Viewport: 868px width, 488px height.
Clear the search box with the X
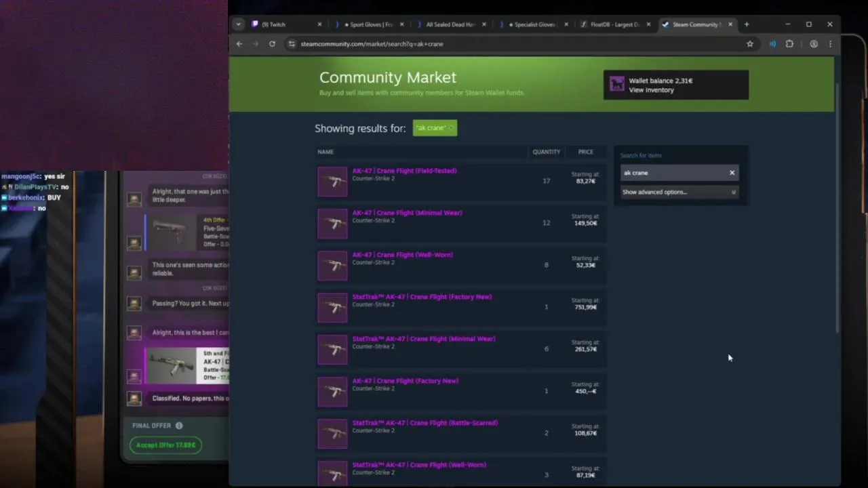[x=732, y=173]
